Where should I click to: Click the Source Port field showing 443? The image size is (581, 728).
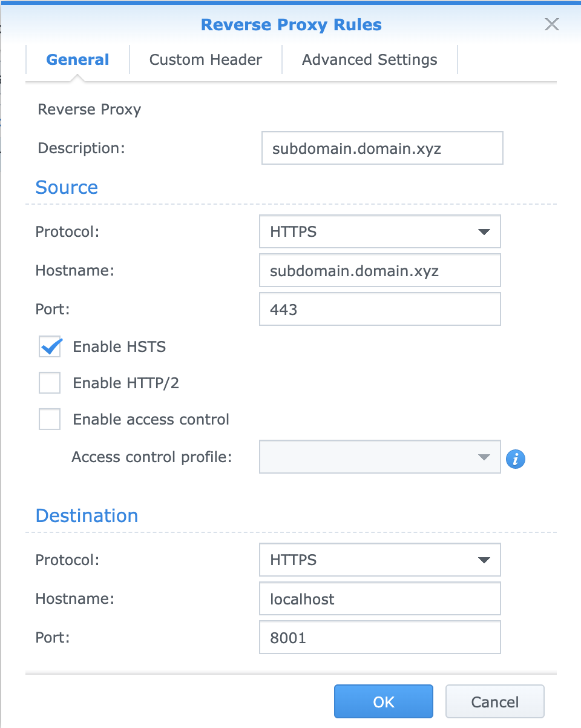tap(380, 309)
